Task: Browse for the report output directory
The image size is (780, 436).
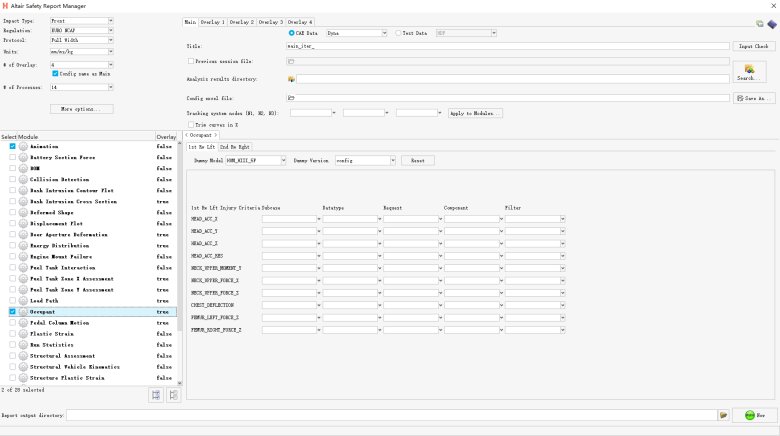Action: point(723,414)
